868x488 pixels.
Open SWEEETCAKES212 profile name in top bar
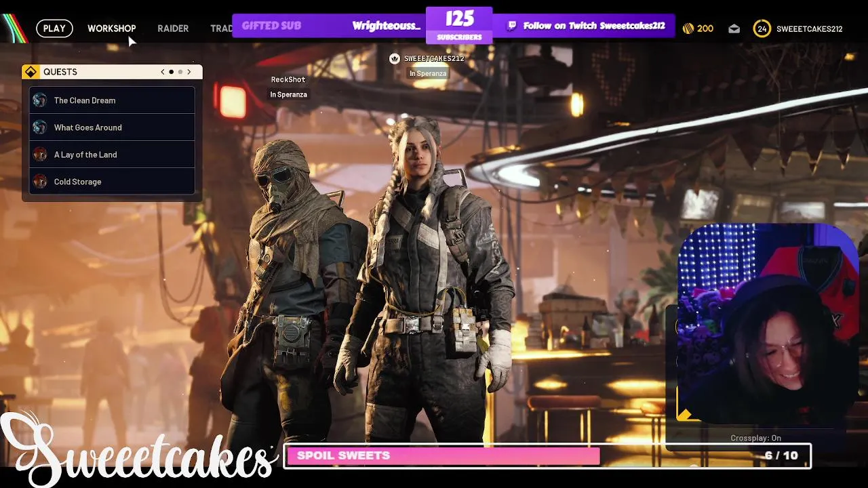coord(809,28)
